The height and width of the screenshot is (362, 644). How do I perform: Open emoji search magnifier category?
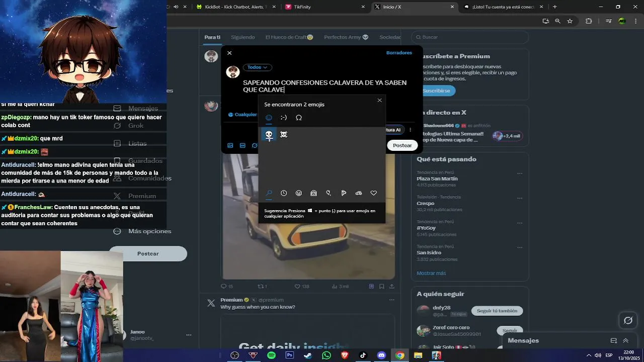269,193
